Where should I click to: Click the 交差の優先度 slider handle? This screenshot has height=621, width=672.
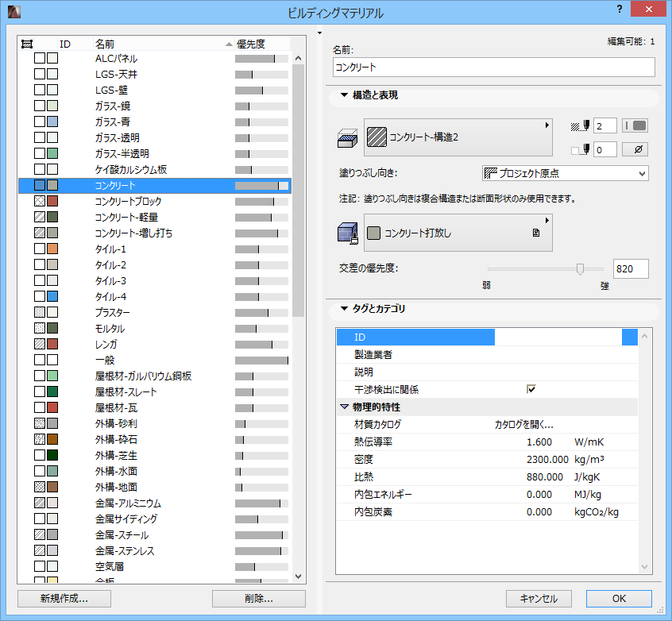click(580, 269)
